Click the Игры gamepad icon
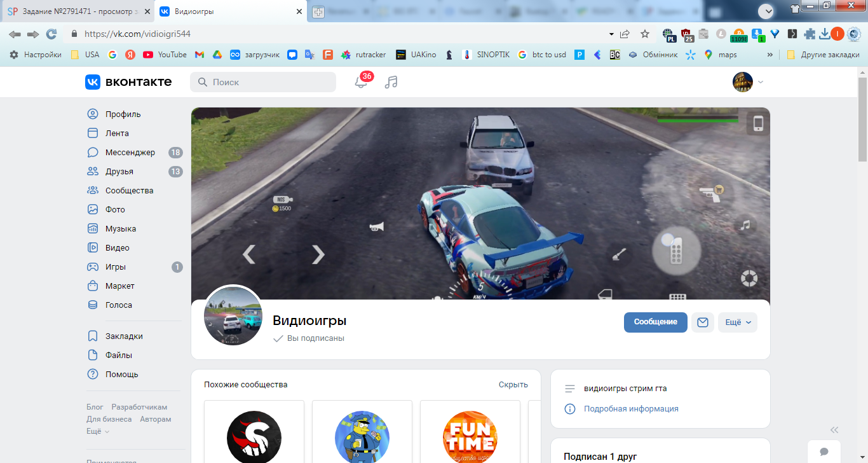The width and height of the screenshot is (868, 463). point(93,267)
